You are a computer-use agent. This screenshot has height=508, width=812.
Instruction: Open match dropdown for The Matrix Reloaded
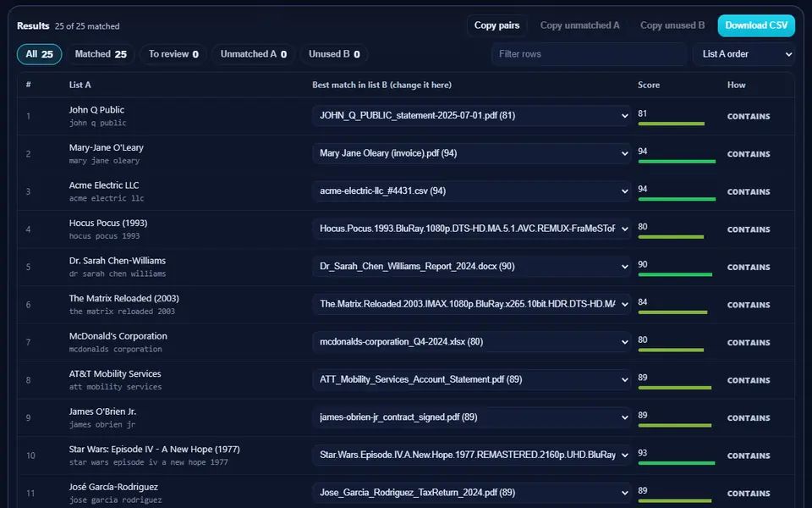(471, 304)
